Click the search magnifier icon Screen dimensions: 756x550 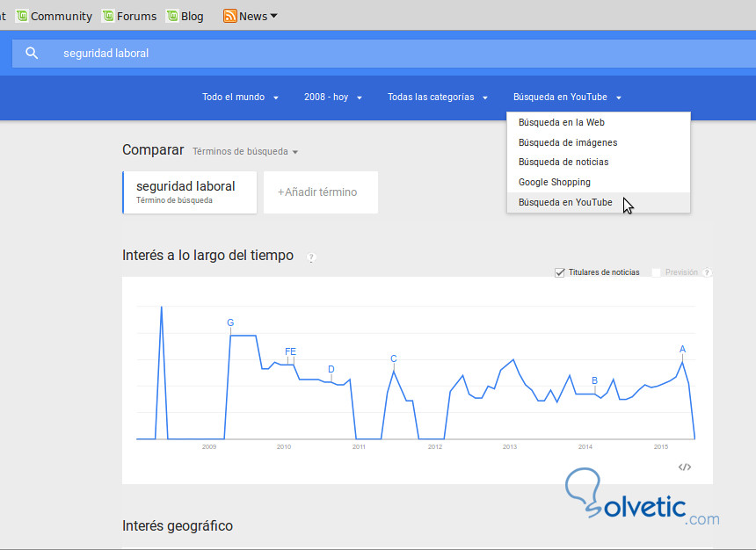point(32,53)
